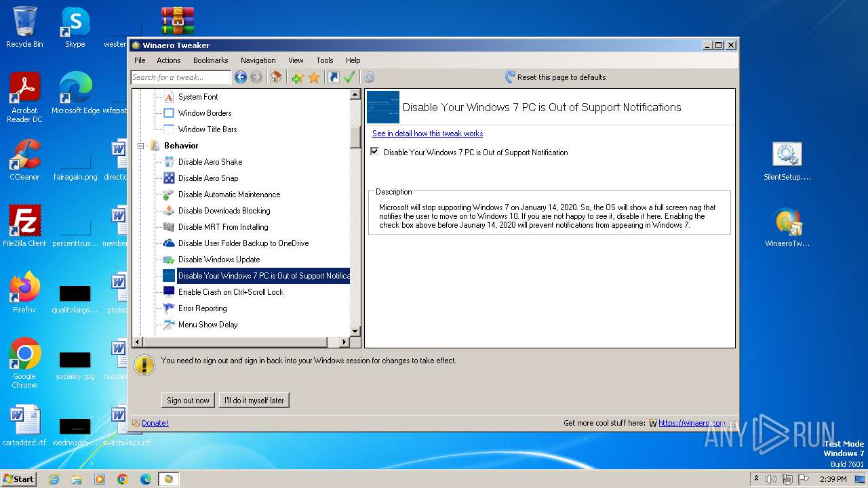Select Window Borders tree item
This screenshot has height=488, width=868.
tap(205, 113)
